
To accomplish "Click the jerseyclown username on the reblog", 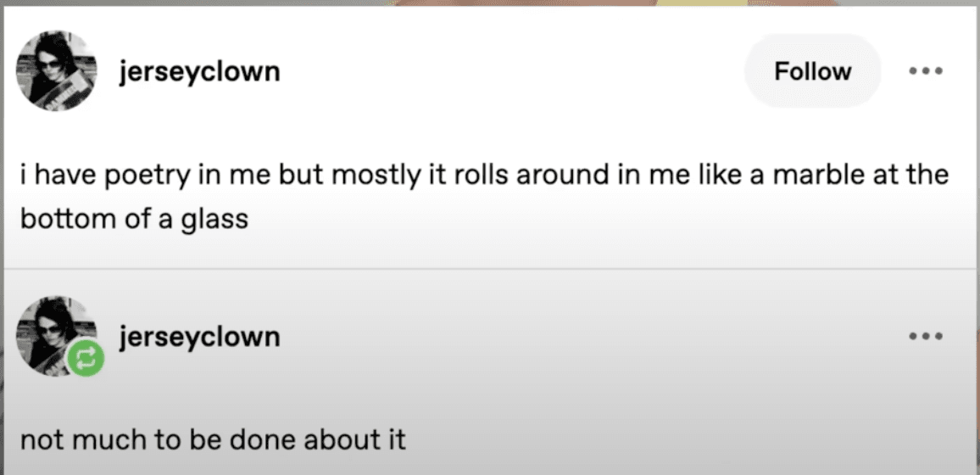I will click(x=199, y=337).
